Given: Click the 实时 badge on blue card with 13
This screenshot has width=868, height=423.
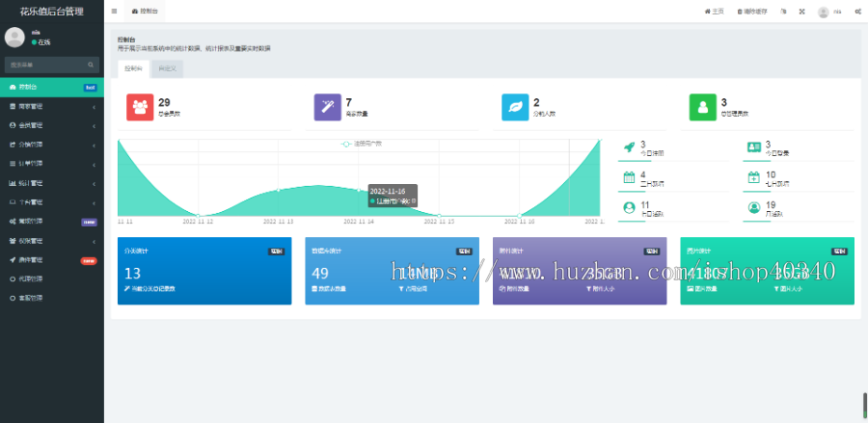Looking at the screenshot, I should 277,251.
